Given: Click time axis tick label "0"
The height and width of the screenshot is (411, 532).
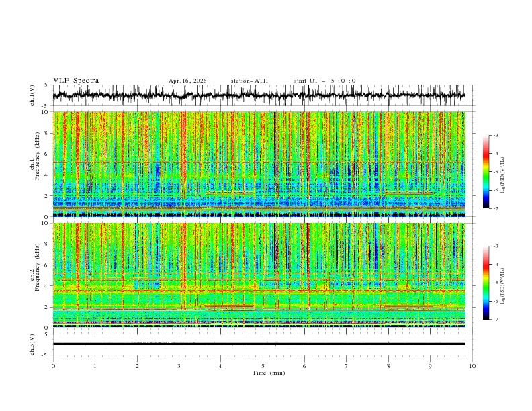Looking at the screenshot, I should tap(53, 366).
